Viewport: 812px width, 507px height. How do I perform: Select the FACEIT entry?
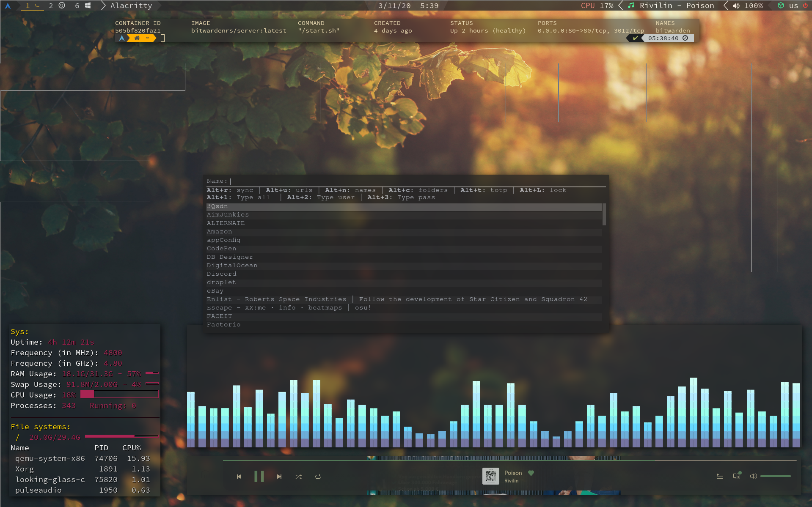[x=404, y=316]
